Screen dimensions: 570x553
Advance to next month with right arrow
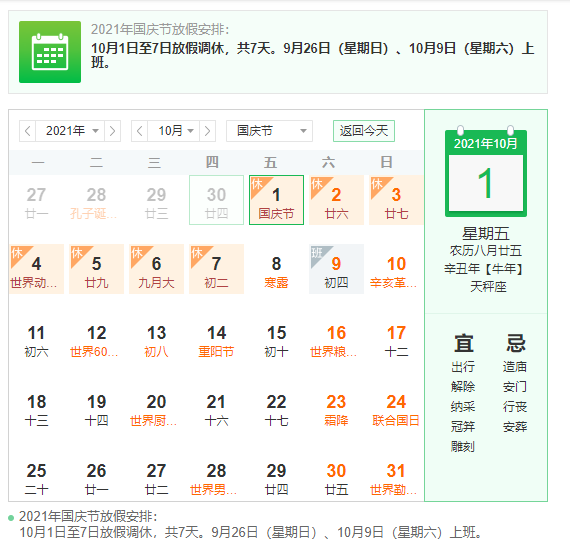(x=207, y=131)
